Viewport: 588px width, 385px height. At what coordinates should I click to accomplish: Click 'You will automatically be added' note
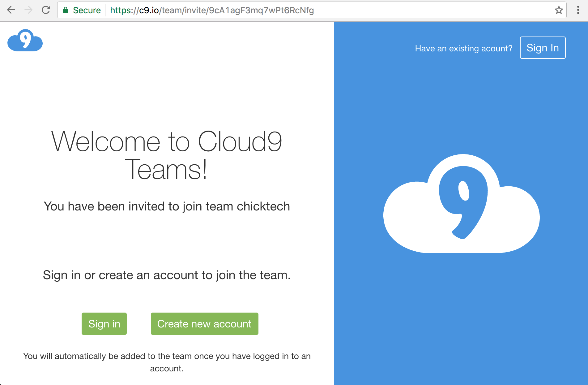pyautogui.click(x=167, y=362)
